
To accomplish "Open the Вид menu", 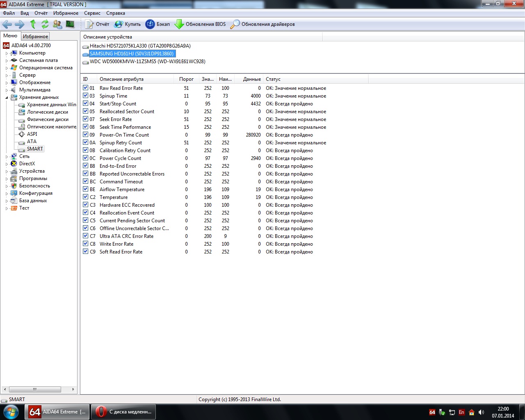I will coord(25,13).
